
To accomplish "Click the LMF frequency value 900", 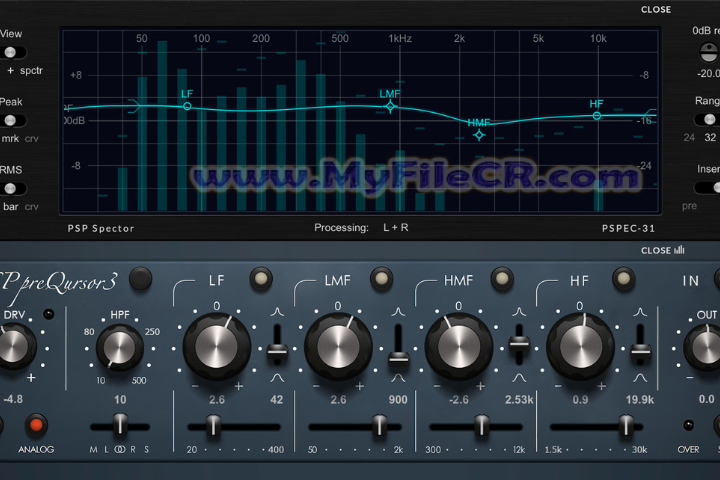I will (x=398, y=400).
